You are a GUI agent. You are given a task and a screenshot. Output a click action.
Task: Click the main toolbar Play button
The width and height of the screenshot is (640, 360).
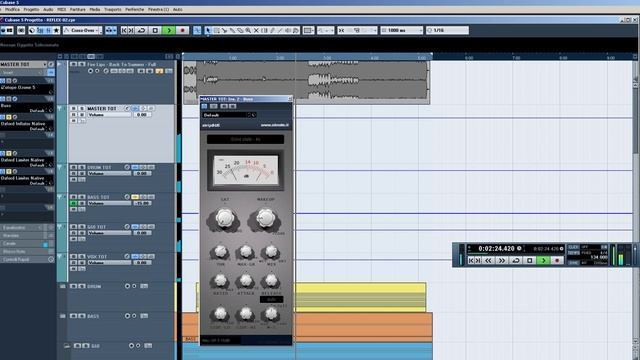coord(169,30)
